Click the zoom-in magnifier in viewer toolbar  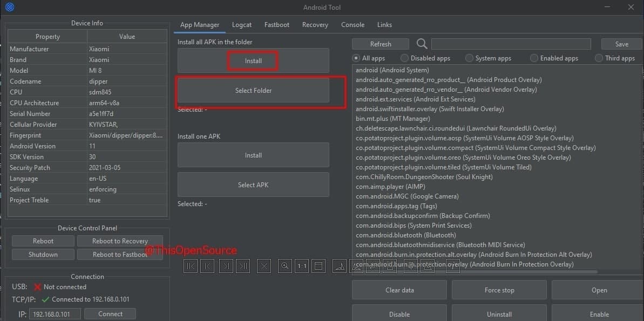click(x=284, y=266)
